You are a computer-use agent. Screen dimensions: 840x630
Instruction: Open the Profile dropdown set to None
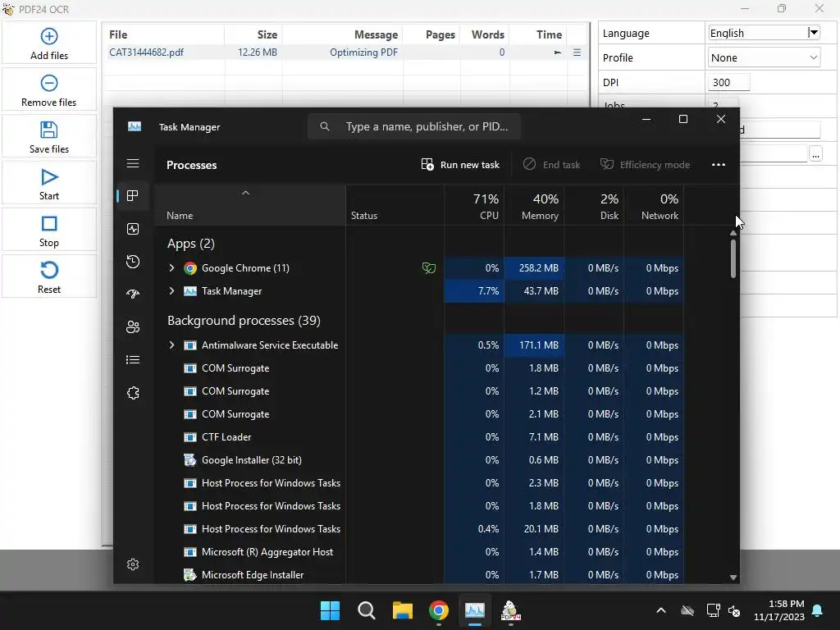(765, 57)
